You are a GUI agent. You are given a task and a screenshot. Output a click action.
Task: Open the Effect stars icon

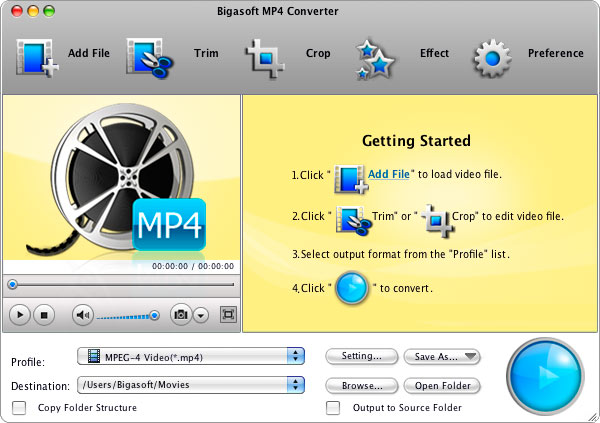pos(377,57)
